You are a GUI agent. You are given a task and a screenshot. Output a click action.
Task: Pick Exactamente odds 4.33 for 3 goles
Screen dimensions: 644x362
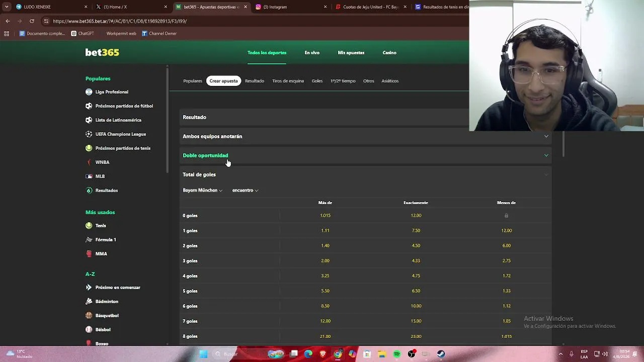[416, 261]
